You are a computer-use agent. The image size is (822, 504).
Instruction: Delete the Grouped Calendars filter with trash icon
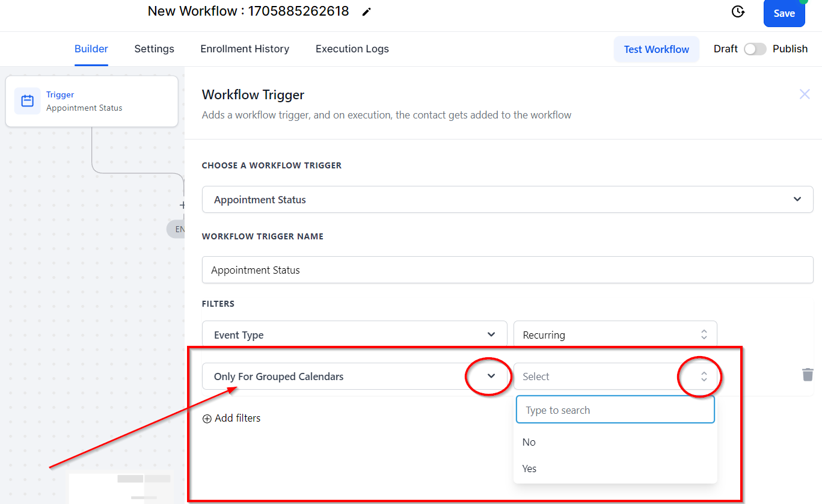(808, 375)
